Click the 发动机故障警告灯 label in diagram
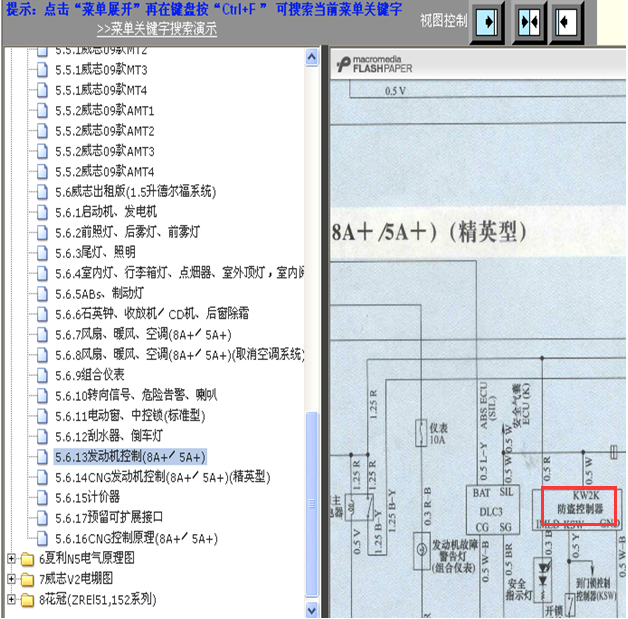Screen dimensions: 628x619 pos(455,556)
